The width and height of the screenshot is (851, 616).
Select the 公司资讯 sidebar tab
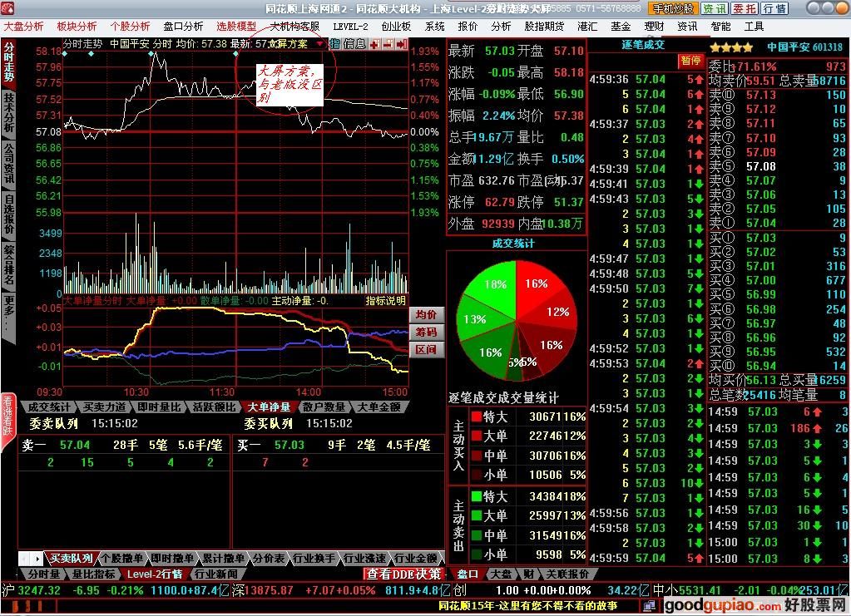[x=8, y=164]
